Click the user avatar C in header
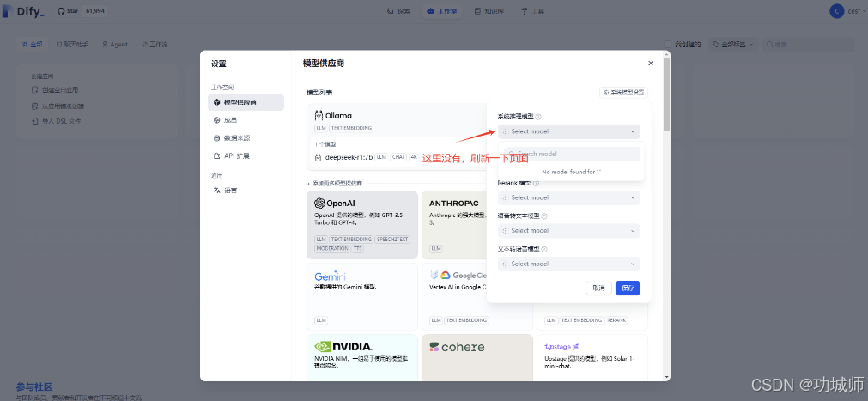Image resolution: width=868 pixels, height=401 pixels. click(x=837, y=11)
